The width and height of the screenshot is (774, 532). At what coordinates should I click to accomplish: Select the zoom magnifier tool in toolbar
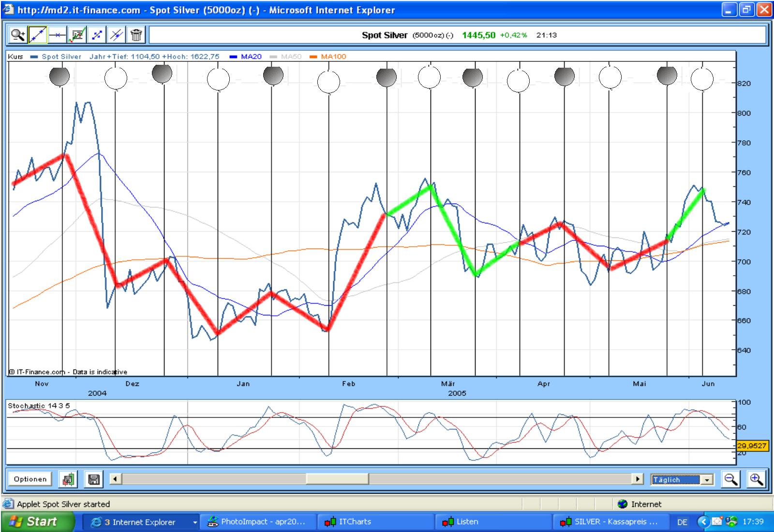18,35
